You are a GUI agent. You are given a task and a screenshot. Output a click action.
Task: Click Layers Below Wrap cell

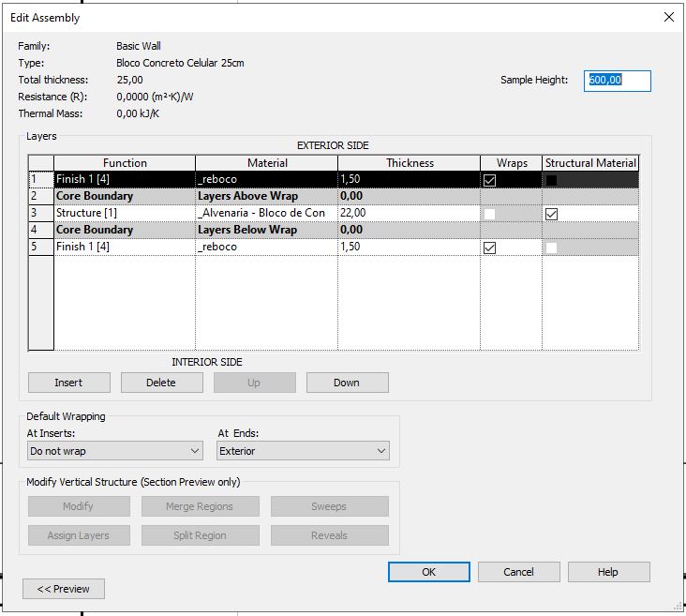(267, 230)
